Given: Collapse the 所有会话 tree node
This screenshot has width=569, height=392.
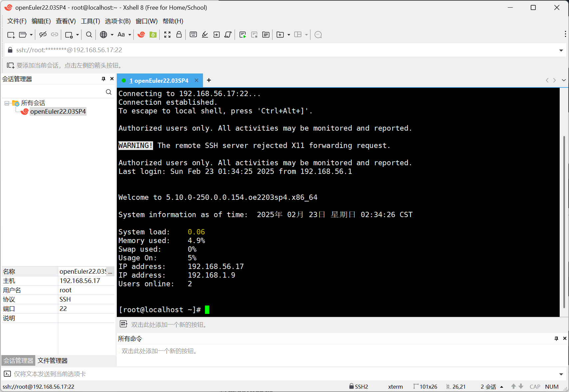Looking at the screenshot, I should [7, 103].
